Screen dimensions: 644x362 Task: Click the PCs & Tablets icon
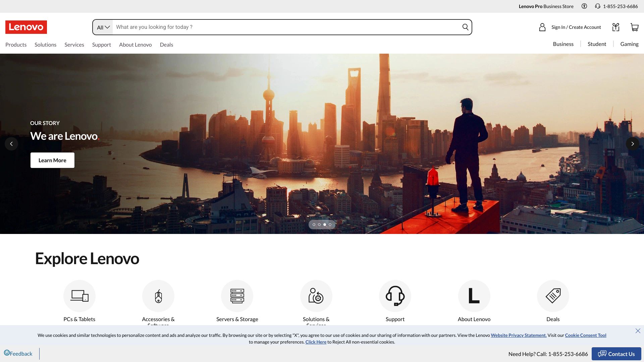coord(79,296)
